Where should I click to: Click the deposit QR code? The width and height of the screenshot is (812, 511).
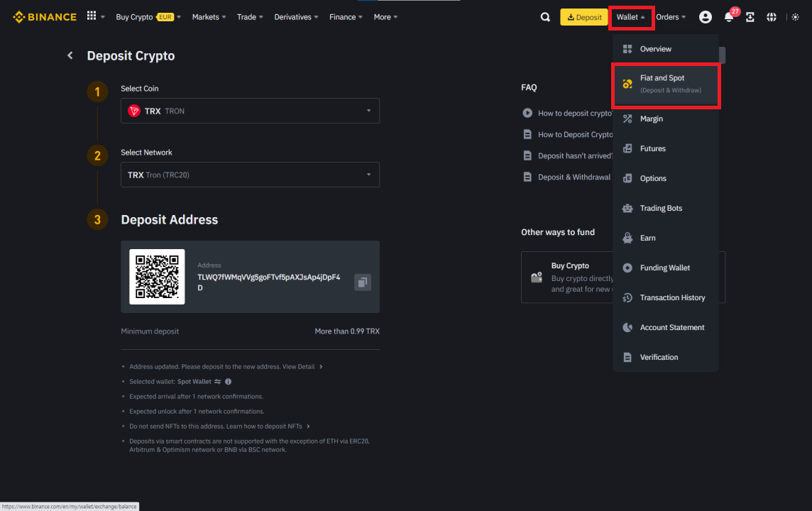pyautogui.click(x=157, y=277)
